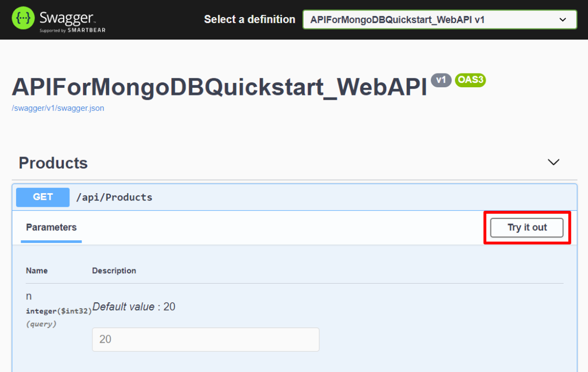Click the green OAS3 badge
Screen dimensions: 588x372
[470, 80]
